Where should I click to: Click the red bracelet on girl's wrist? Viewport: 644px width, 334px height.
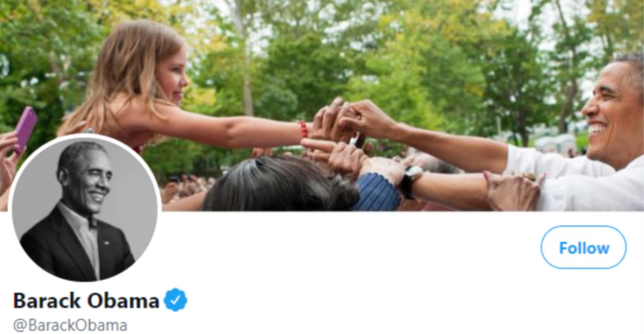[303, 129]
